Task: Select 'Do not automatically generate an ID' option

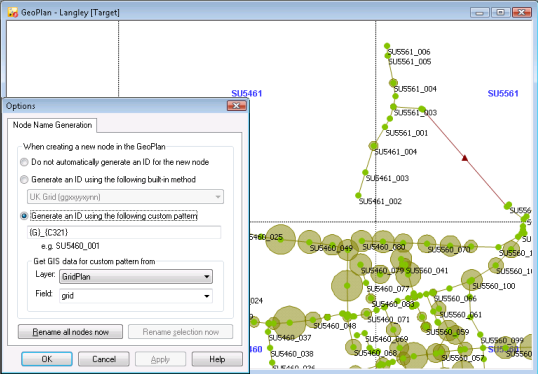Action: [24, 162]
